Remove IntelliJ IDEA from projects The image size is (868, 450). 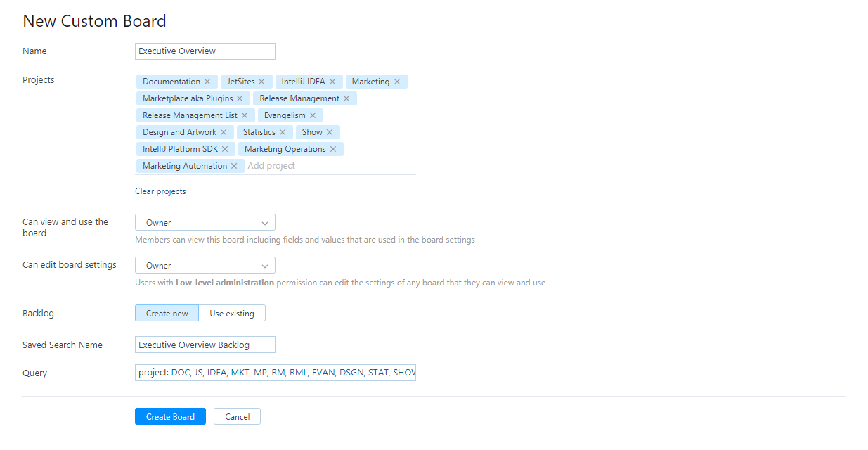(332, 82)
